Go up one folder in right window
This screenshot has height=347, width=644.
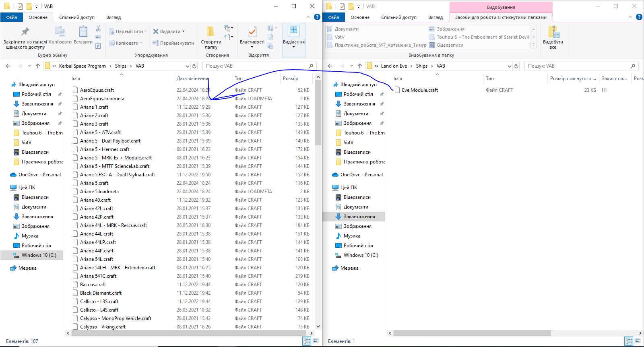360,66
